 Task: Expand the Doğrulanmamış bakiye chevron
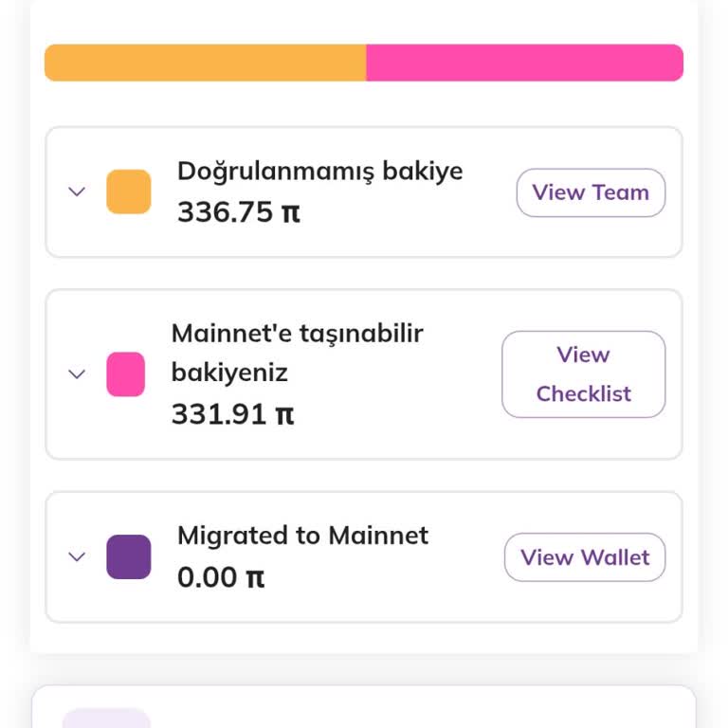(77, 191)
